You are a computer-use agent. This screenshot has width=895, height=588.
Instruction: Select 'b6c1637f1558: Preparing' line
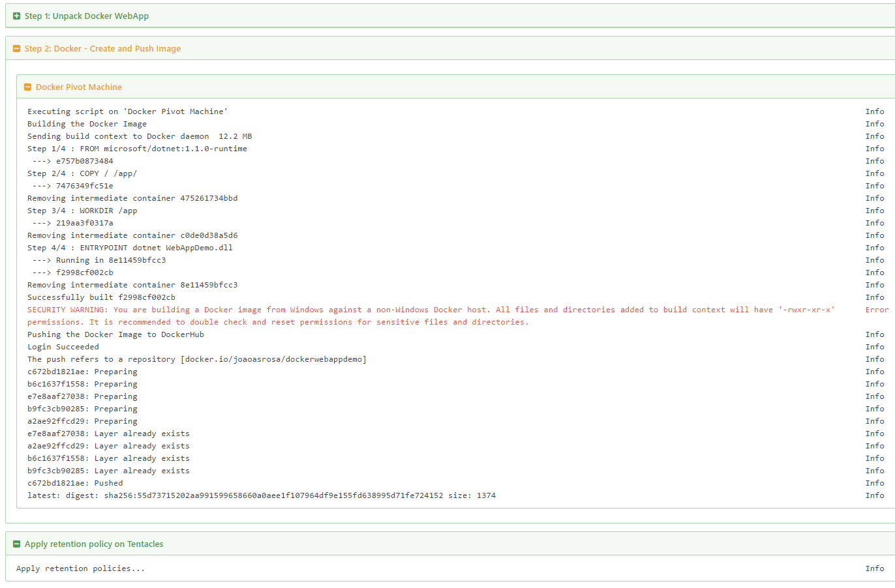click(x=82, y=384)
